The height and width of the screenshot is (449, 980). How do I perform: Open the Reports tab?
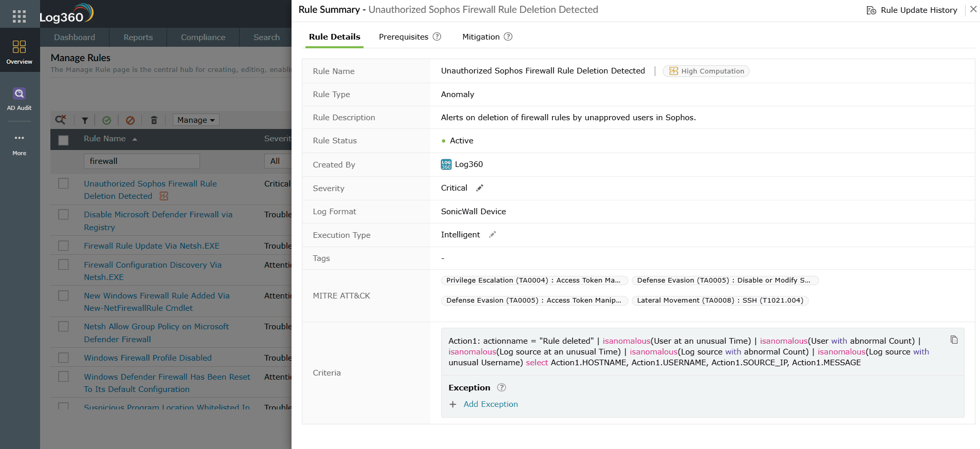pos(138,37)
